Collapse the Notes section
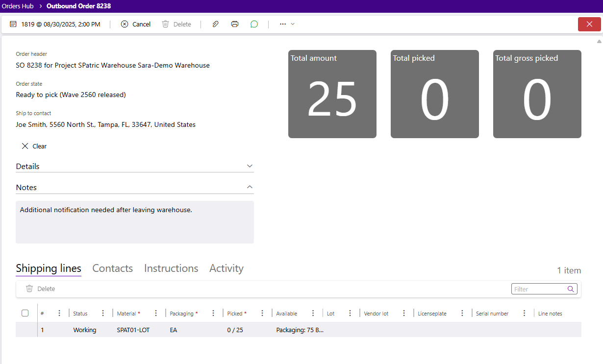603x364 pixels. (x=250, y=188)
